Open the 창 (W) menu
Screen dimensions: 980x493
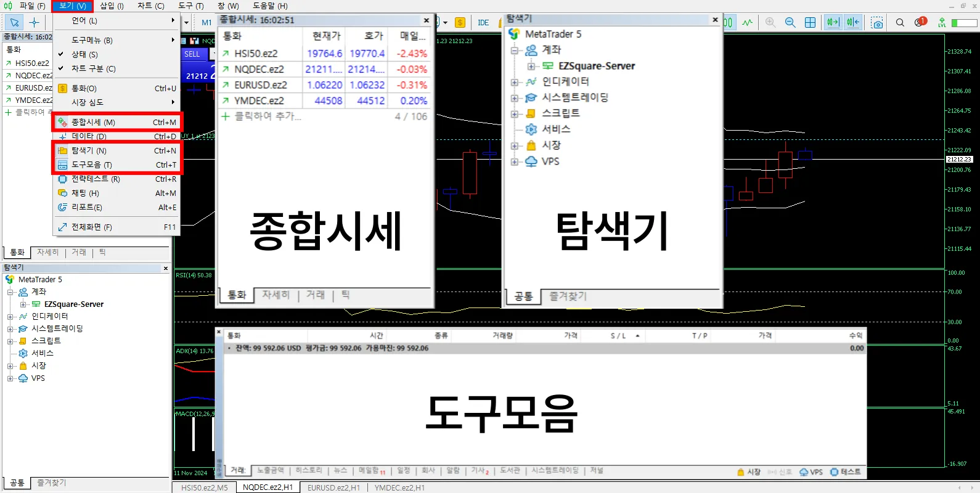228,6
